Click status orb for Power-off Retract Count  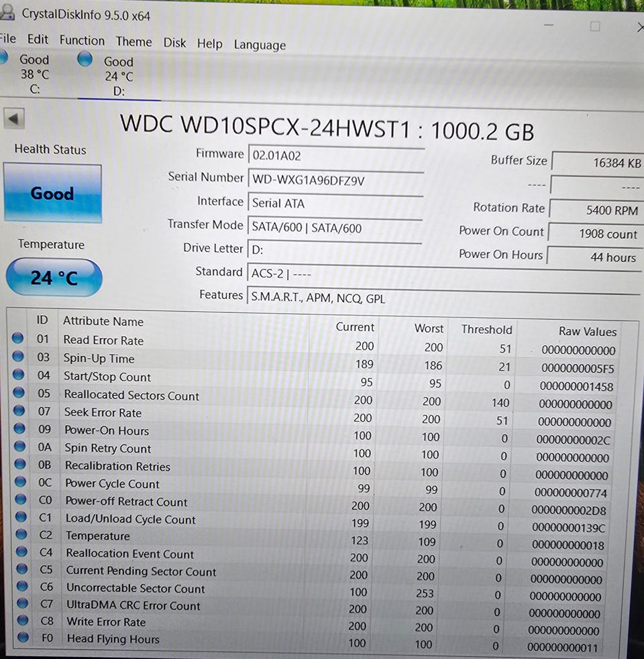pos(21,499)
